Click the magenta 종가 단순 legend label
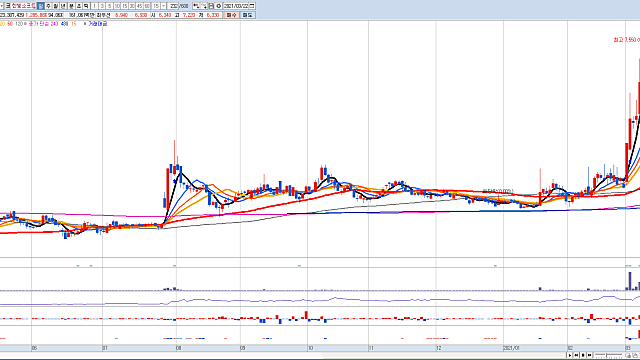The image size is (640, 360). [39, 24]
